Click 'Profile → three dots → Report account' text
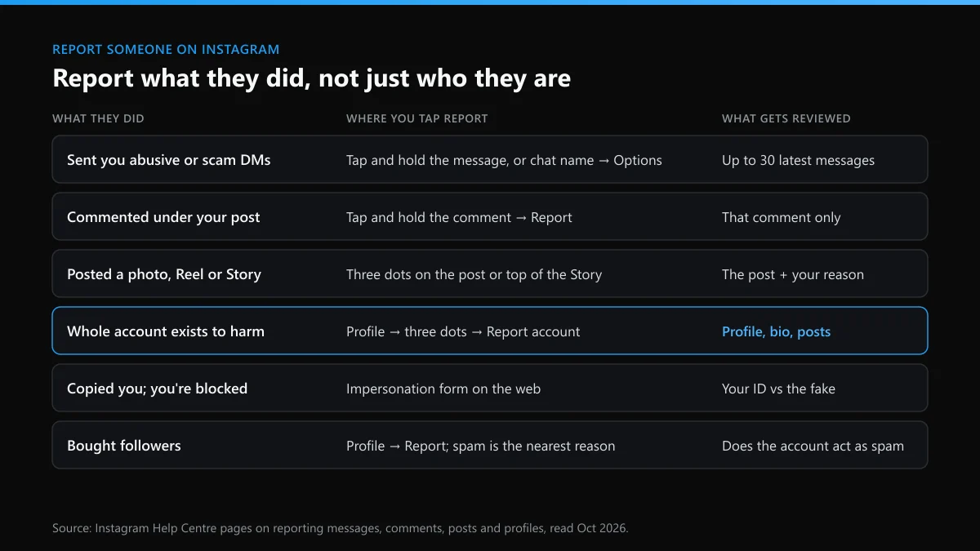The width and height of the screenshot is (980, 551). click(463, 331)
